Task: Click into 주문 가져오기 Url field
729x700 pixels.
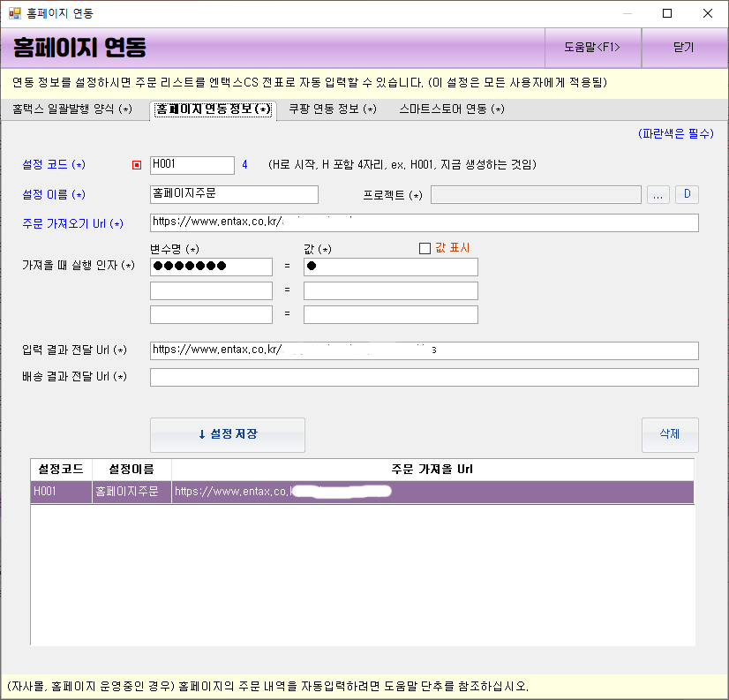Action: pos(424,222)
